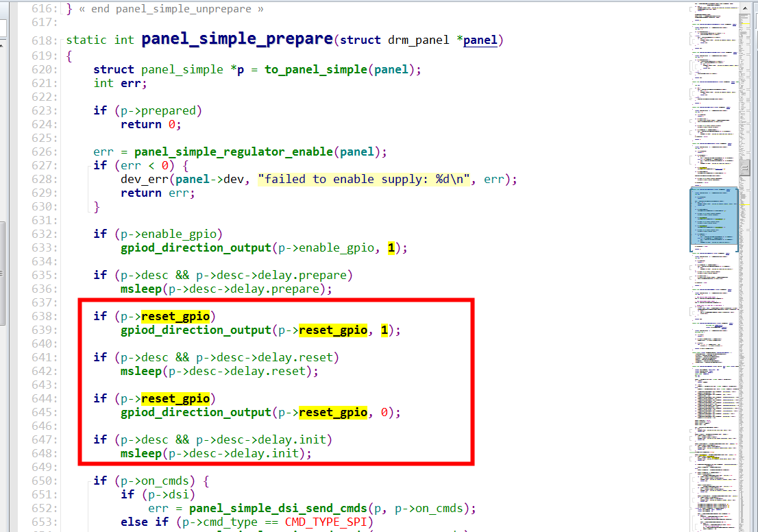Click panel_simple_dsi_send_cmds on line 652
This screenshot has height=532, width=758.
point(278,508)
